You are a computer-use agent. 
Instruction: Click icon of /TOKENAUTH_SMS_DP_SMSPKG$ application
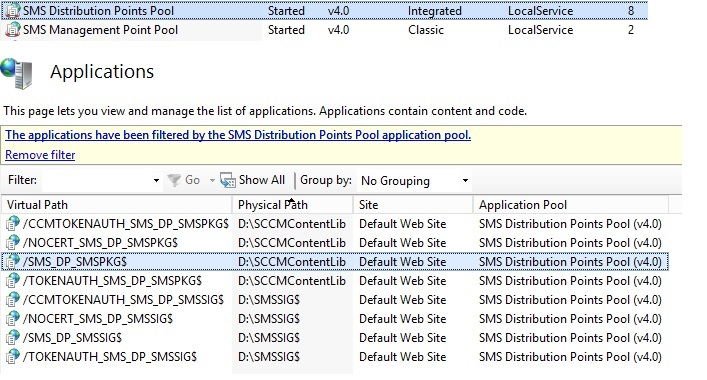coord(13,280)
